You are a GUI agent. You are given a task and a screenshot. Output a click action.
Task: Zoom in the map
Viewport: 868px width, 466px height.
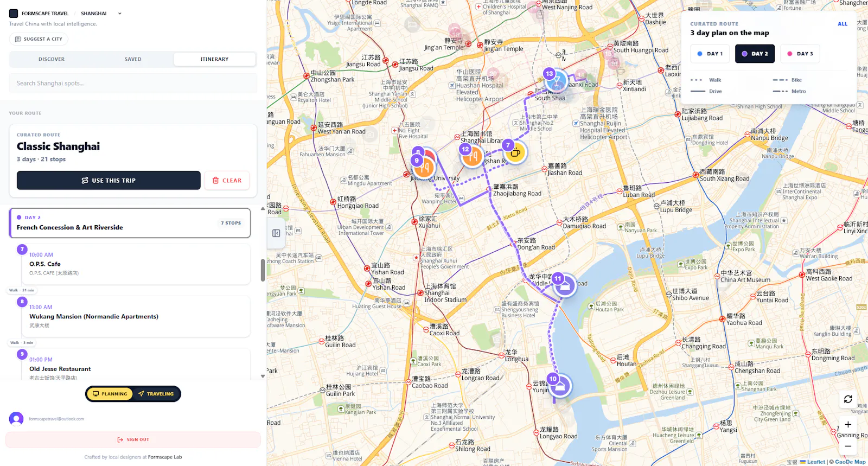pyautogui.click(x=848, y=425)
